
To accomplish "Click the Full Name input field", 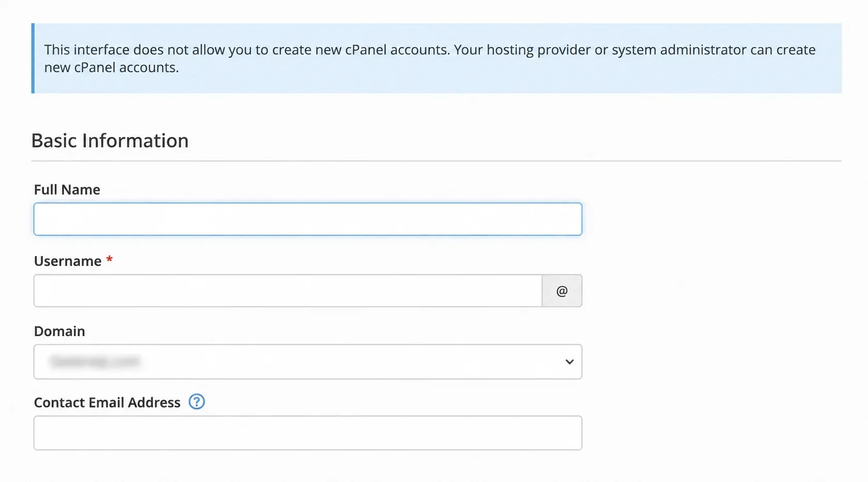I will click(308, 219).
